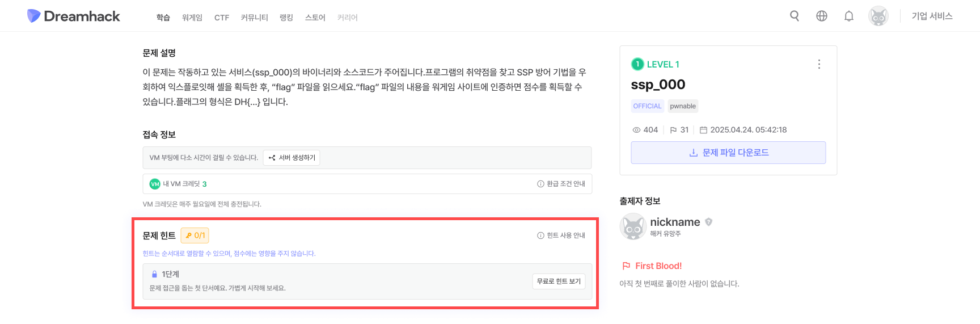
Task: Open the 워게임 menu
Action: pos(192,18)
